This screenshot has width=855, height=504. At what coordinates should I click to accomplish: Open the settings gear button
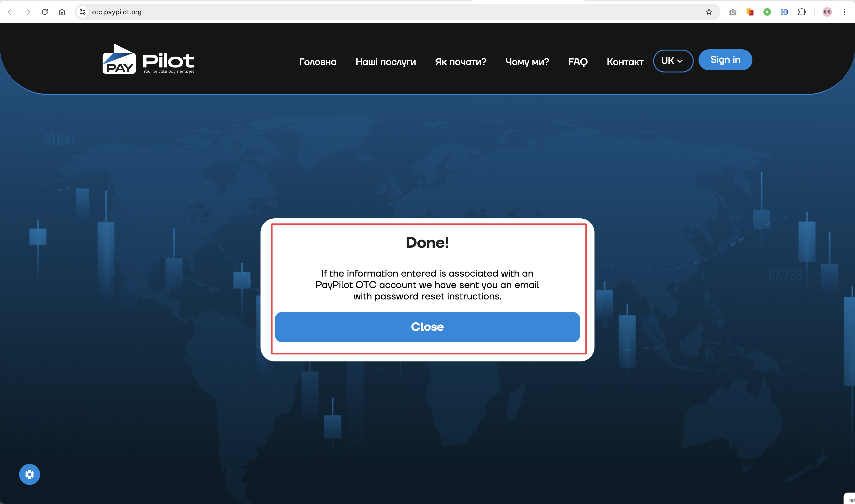(30, 474)
